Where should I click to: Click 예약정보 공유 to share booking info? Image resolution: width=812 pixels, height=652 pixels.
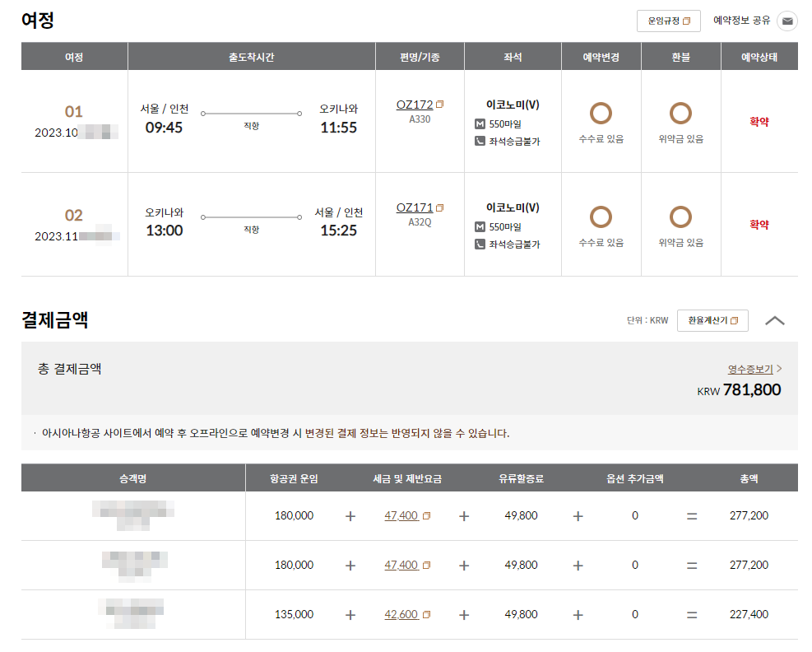pyautogui.click(x=740, y=21)
